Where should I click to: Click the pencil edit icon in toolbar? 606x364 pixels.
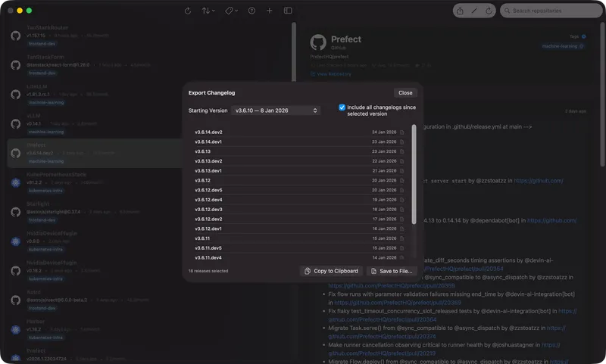(x=474, y=11)
